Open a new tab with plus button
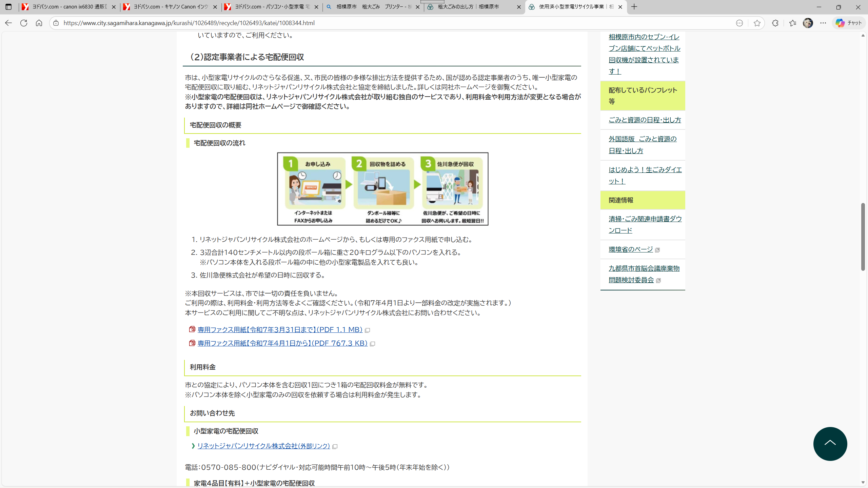Viewport: 868px width, 488px height. (x=634, y=7)
